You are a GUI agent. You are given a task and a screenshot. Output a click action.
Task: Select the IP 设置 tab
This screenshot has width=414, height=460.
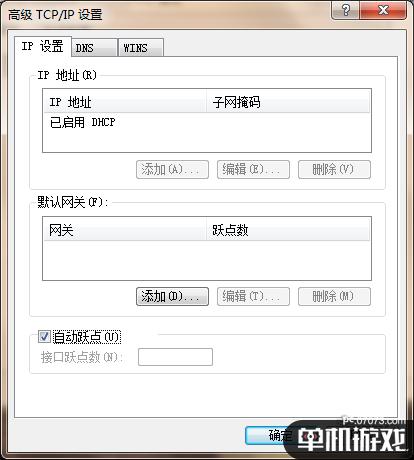coord(43,46)
